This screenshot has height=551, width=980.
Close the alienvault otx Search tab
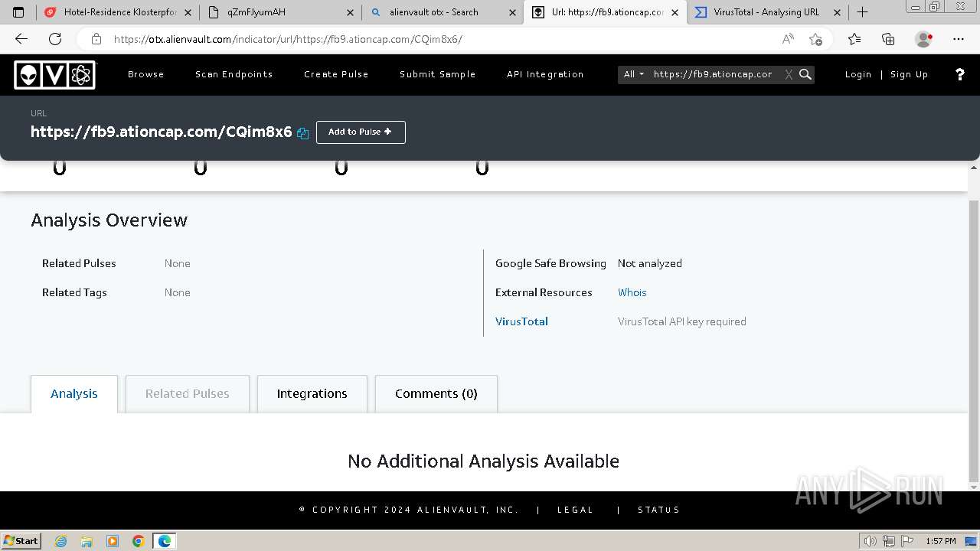tap(513, 12)
